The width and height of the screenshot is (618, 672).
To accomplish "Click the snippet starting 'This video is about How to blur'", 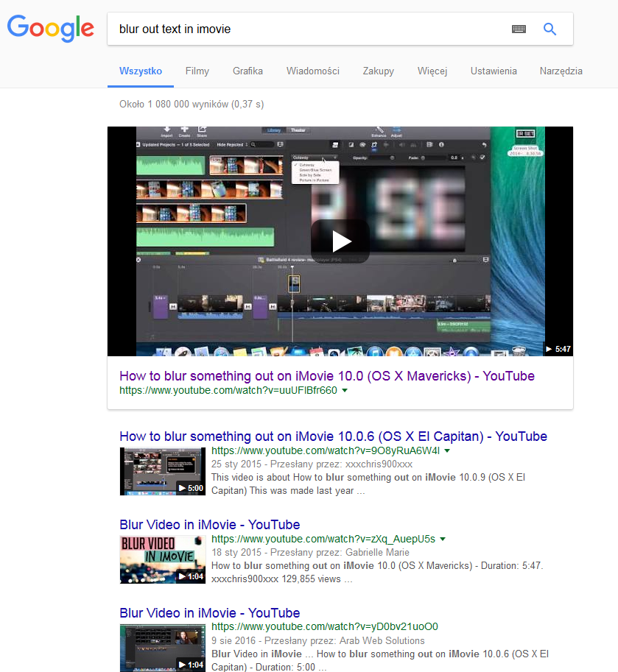I will 368,484.
